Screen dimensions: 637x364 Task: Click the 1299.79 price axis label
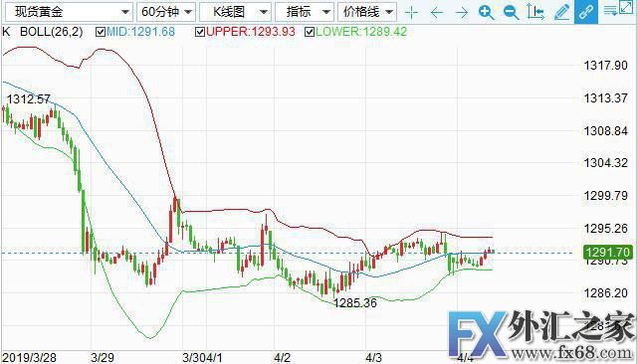click(x=605, y=196)
